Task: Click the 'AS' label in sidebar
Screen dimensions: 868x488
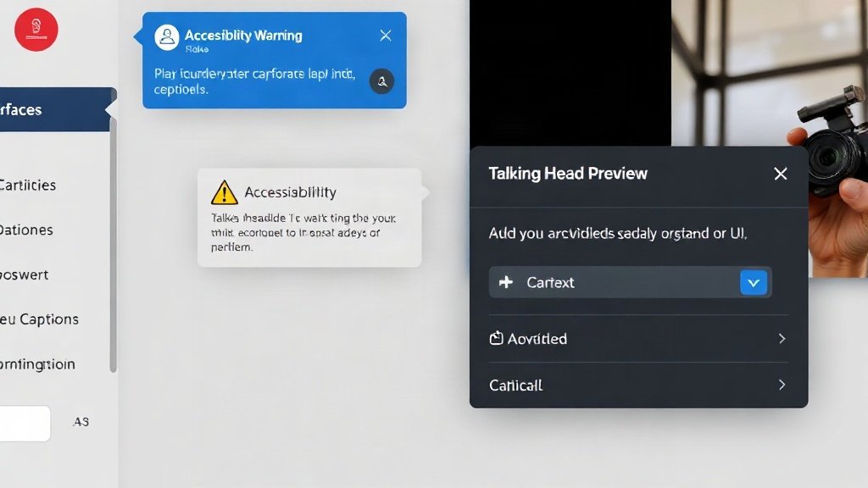Action: click(81, 422)
